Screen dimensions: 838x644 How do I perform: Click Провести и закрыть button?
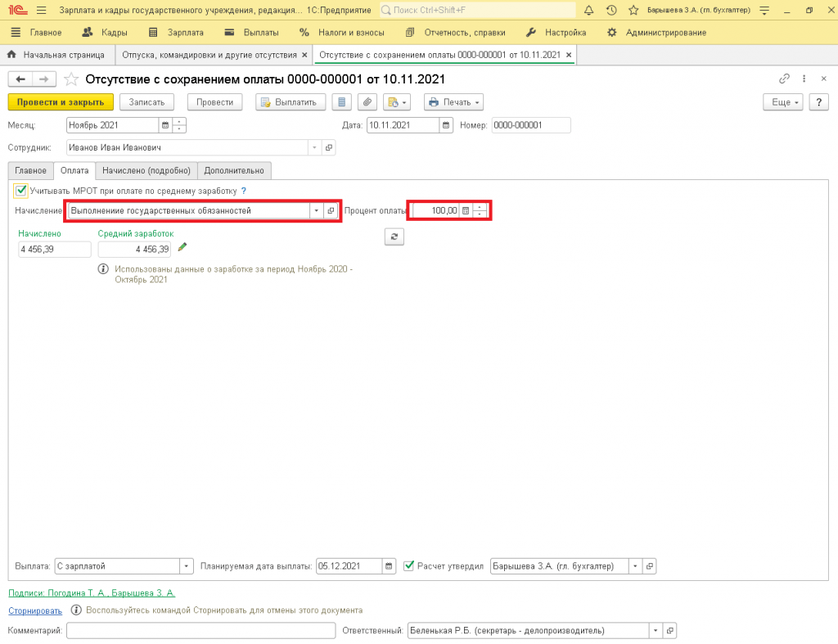tap(61, 102)
